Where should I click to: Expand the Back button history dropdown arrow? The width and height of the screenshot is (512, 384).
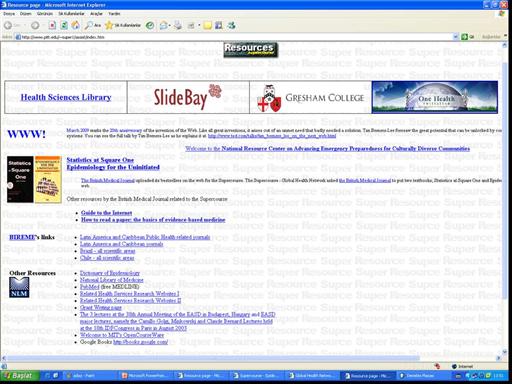(24, 25)
